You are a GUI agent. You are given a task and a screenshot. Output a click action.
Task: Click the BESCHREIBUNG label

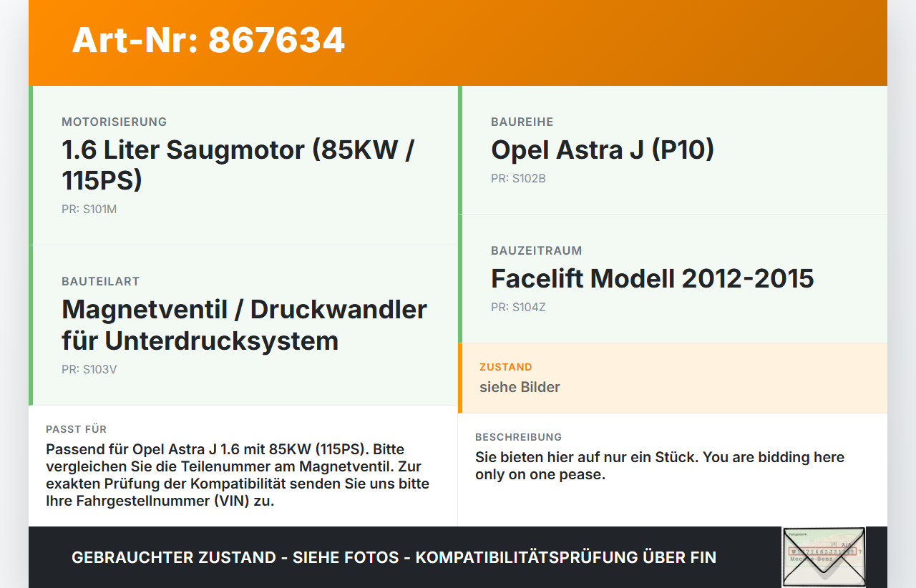519,437
